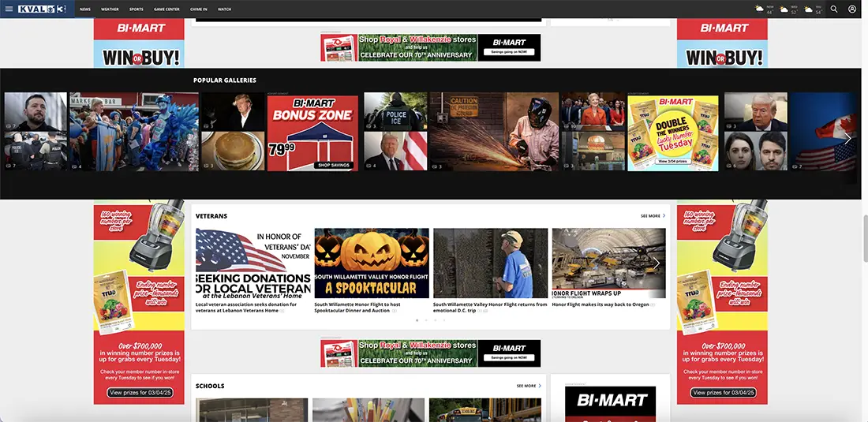The image size is (868, 422).
Task: Click the page vertical scrollbar thumb
Action: (865, 238)
